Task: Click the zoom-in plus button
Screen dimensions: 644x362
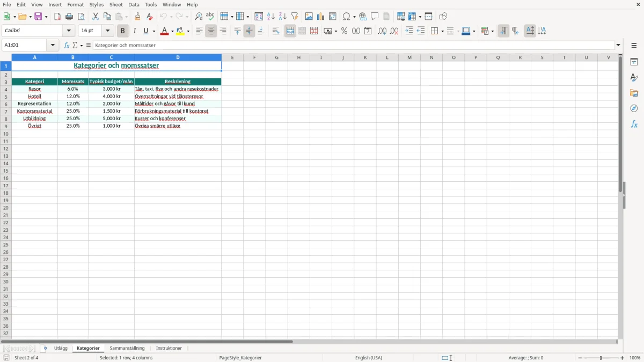Action: (623, 358)
